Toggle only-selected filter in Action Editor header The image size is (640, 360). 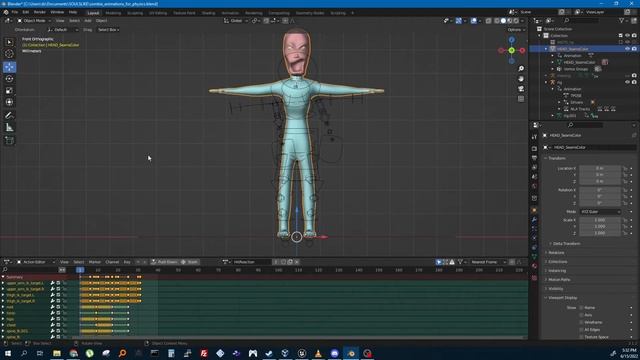tap(439, 262)
